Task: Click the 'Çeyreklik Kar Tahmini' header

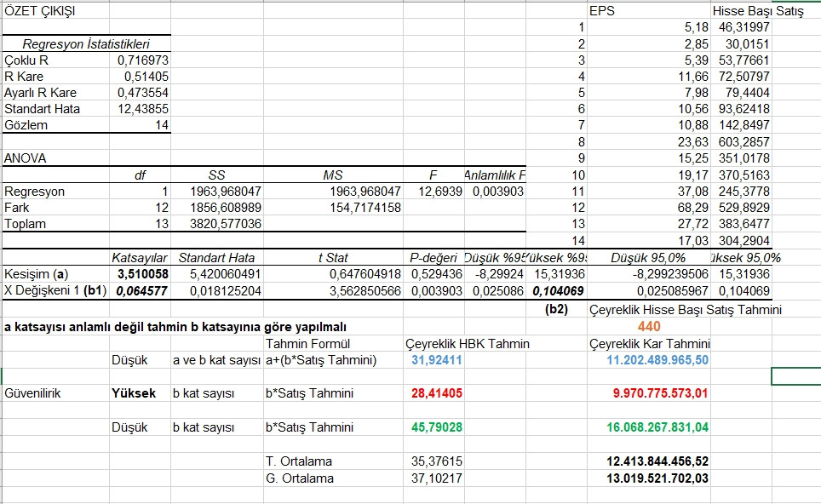Action: (649, 344)
